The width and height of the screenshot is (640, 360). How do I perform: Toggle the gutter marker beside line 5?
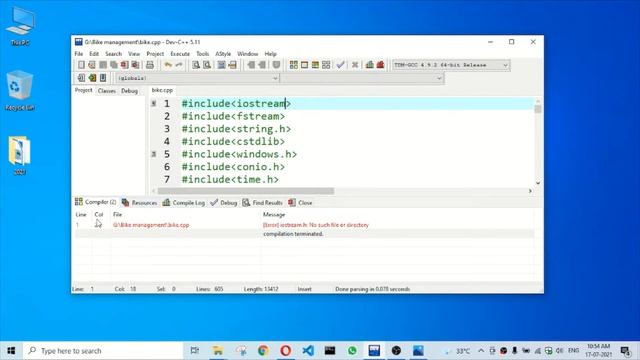(x=154, y=154)
